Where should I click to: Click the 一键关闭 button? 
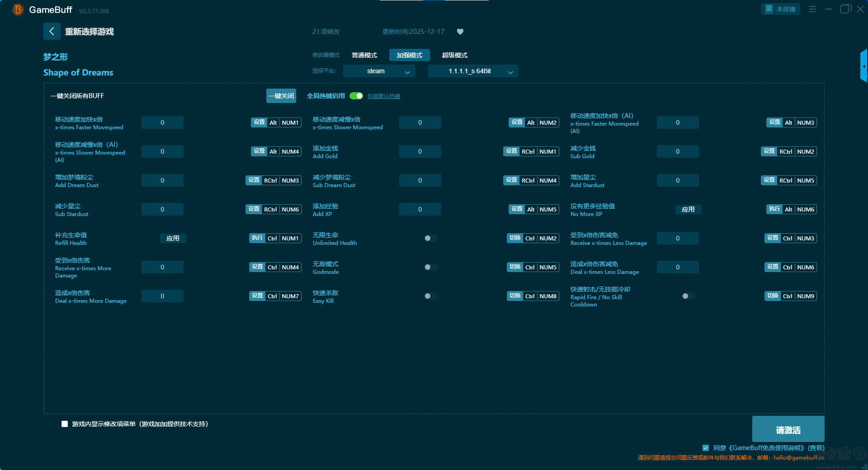click(281, 96)
